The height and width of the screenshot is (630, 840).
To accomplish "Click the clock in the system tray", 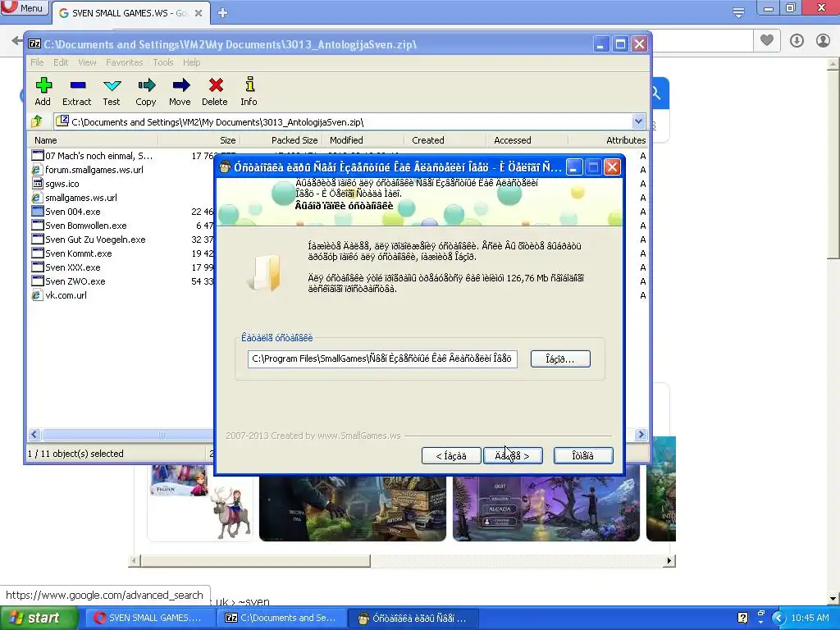I will point(810,619).
